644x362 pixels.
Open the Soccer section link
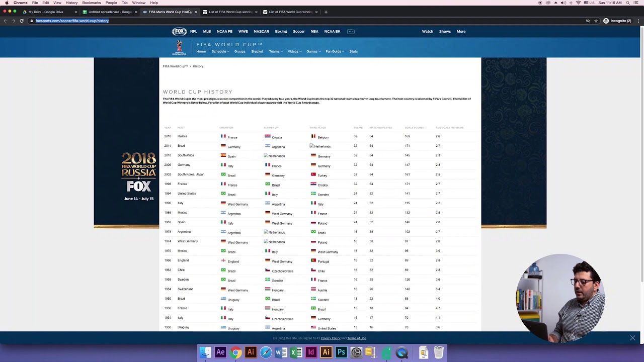point(298,31)
